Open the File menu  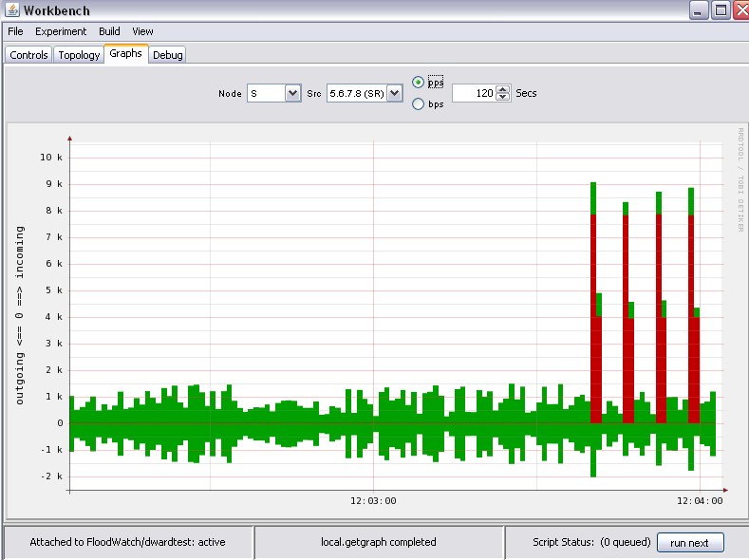pos(15,31)
